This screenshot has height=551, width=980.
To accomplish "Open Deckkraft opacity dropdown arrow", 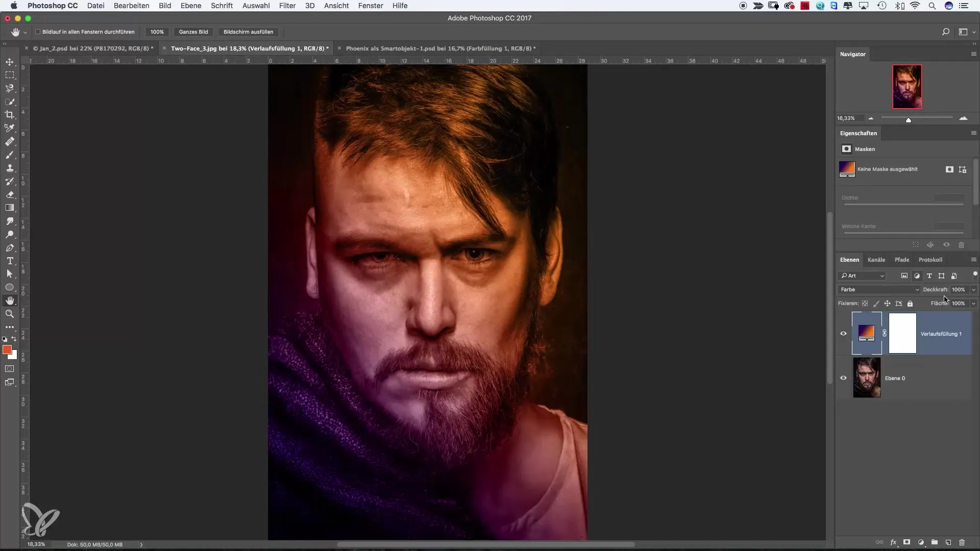I will pyautogui.click(x=973, y=289).
